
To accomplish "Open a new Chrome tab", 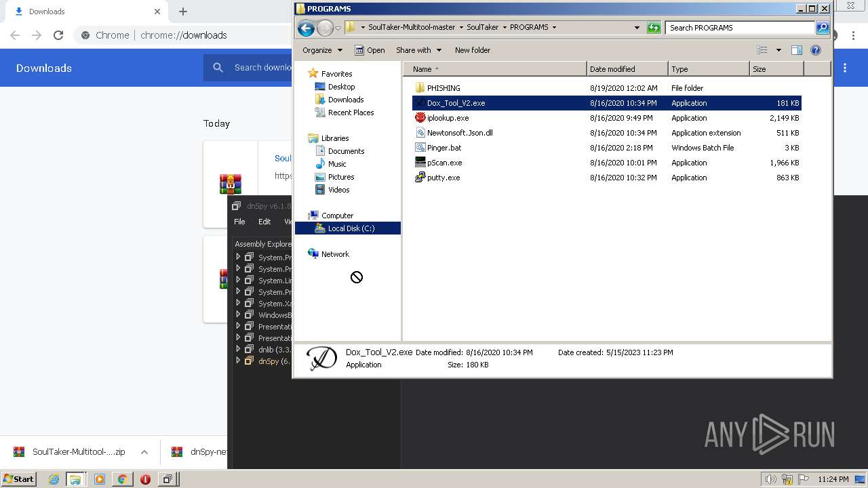I will (183, 12).
